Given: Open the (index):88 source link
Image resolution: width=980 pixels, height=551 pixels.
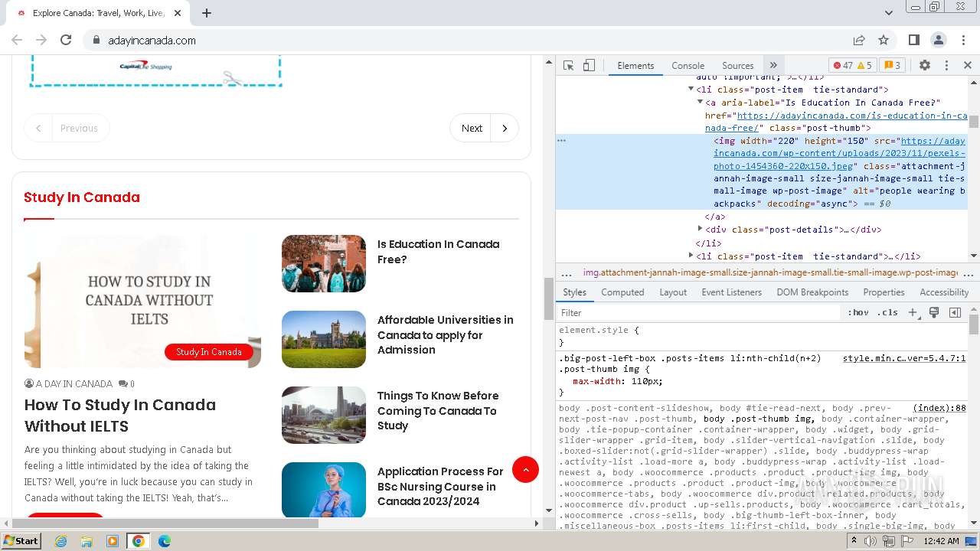Looking at the screenshot, I should tap(939, 409).
